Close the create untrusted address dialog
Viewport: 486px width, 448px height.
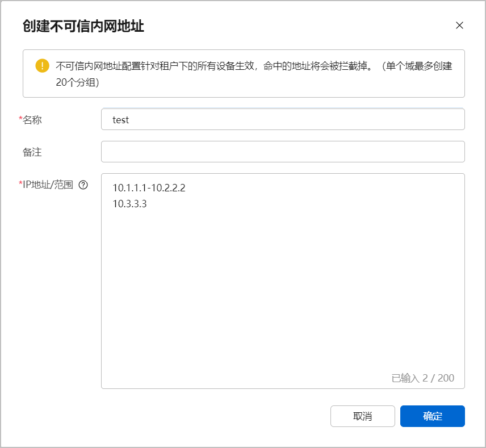[x=459, y=26]
